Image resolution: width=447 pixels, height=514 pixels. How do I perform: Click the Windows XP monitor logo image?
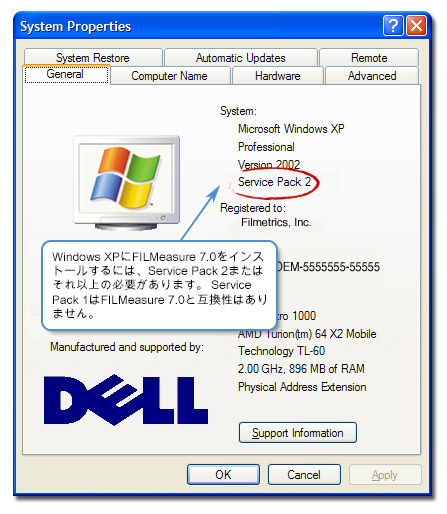click(x=127, y=183)
